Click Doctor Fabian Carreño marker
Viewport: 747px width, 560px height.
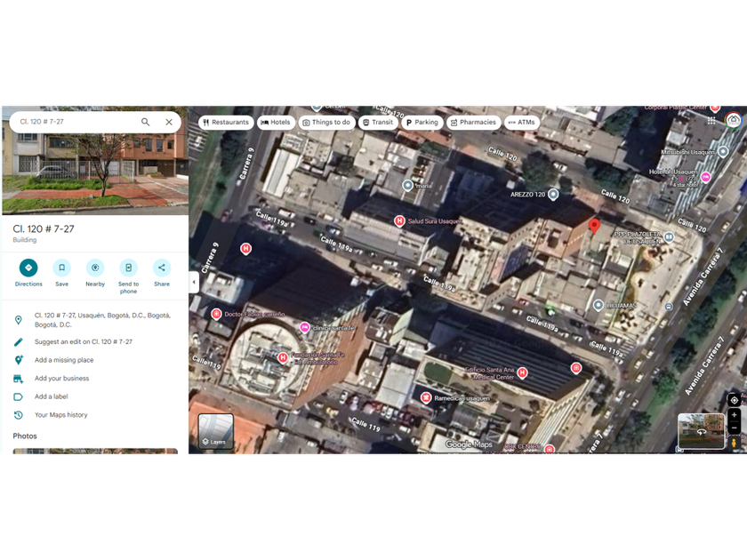pos(216,314)
